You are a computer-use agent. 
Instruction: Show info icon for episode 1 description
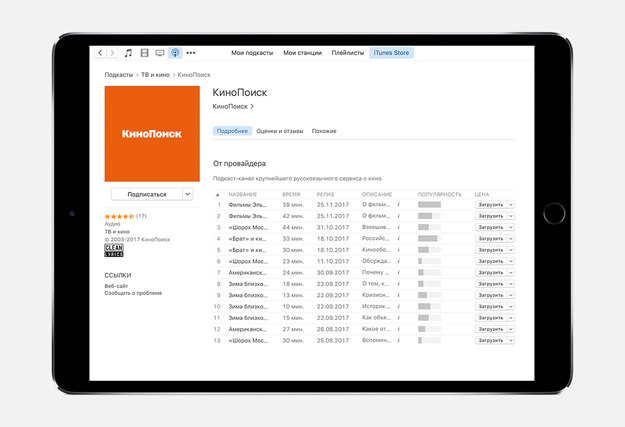(x=399, y=204)
